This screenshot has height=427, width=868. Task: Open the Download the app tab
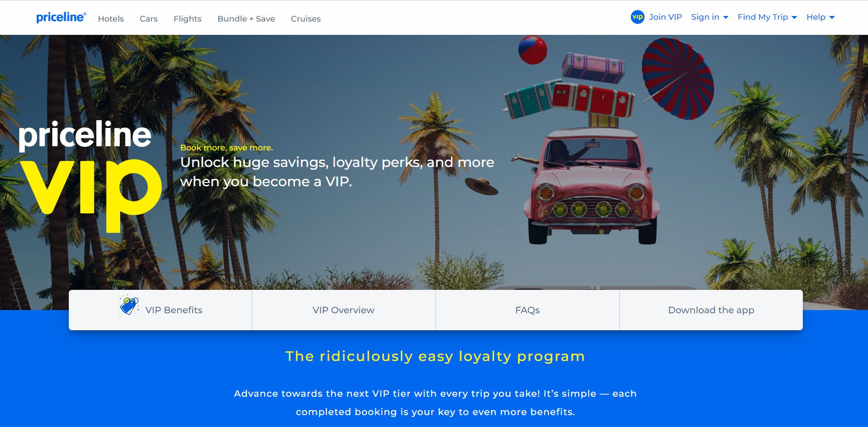pyautogui.click(x=711, y=310)
